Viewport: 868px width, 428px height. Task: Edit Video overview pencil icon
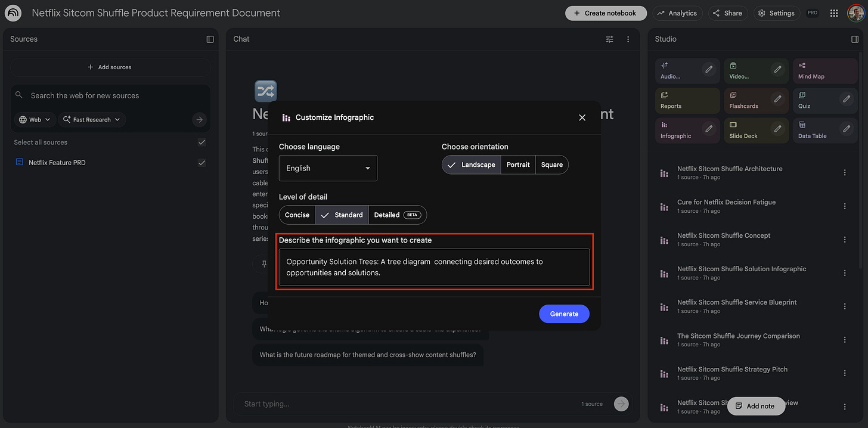tap(778, 69)
